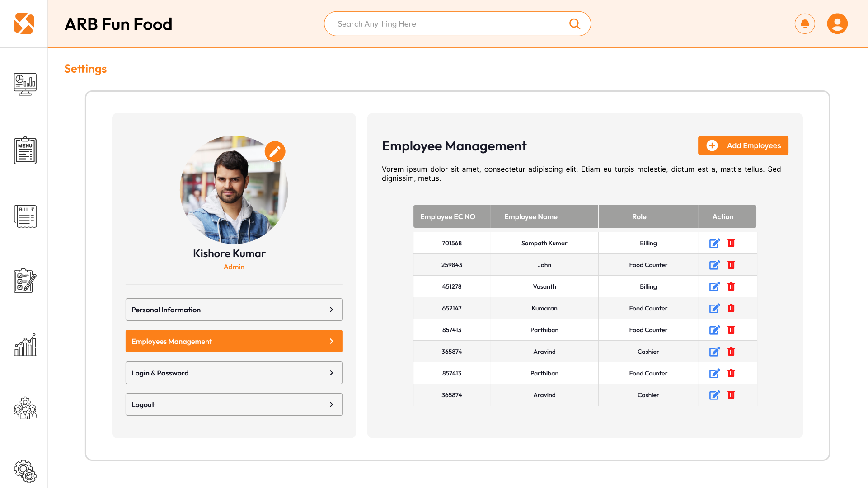Delete employee Kumaran

tap(731, 308)
